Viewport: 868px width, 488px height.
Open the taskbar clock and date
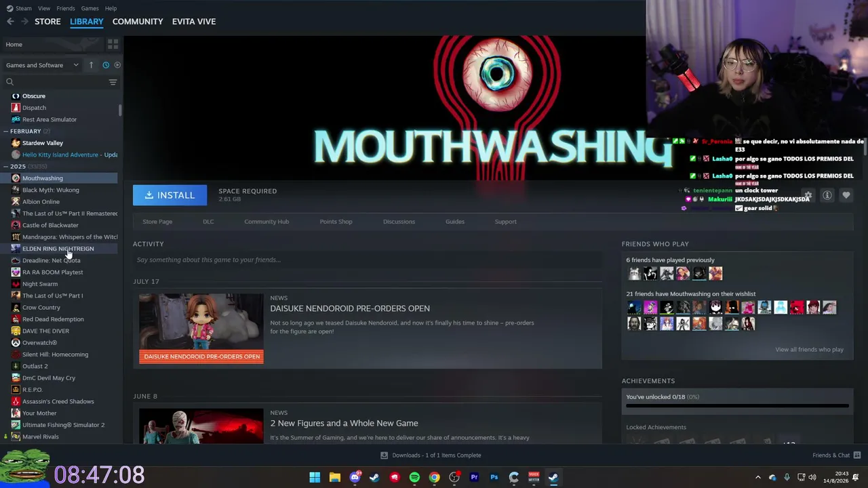click(x=835, y=477)
